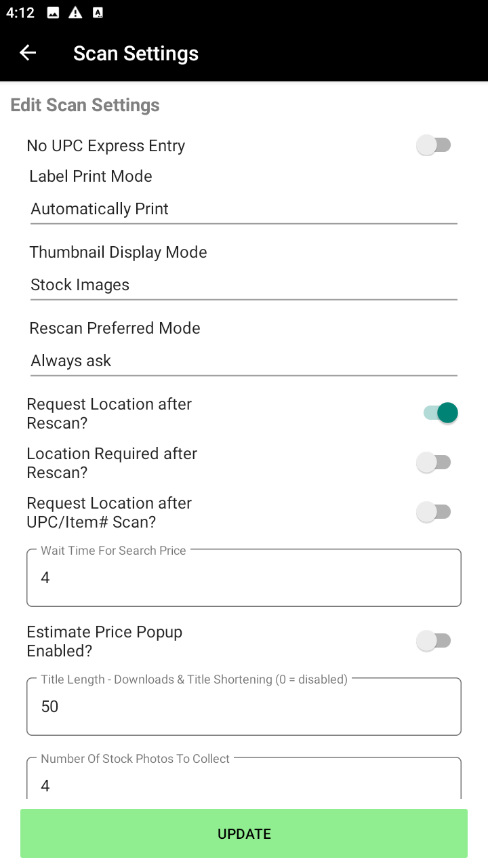Enable Location Required after Rescan switch
Viewport: 488px width, 868px height.
pos(434,462)
